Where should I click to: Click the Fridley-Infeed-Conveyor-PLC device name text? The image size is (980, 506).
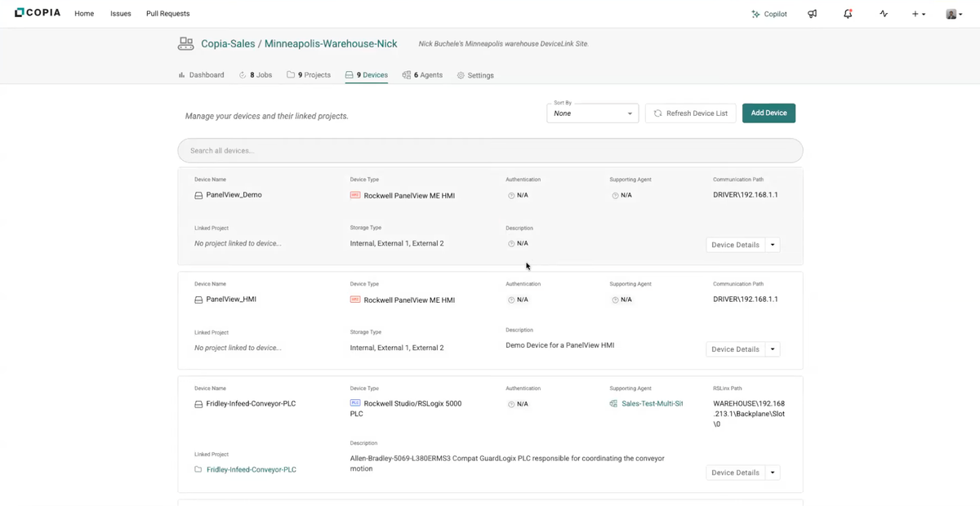tap(251, 404)
